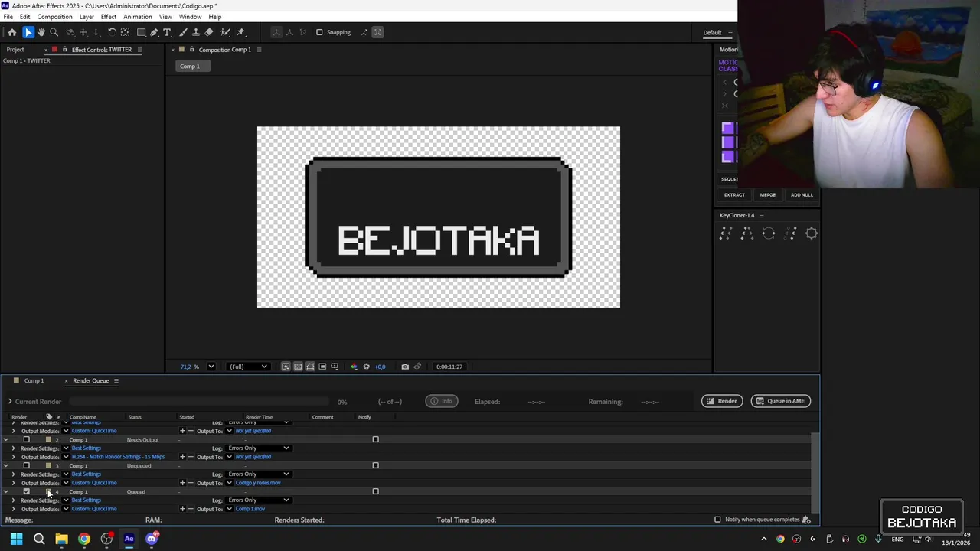Click the Render button
The image size is (980, 551).
(722, 401)
